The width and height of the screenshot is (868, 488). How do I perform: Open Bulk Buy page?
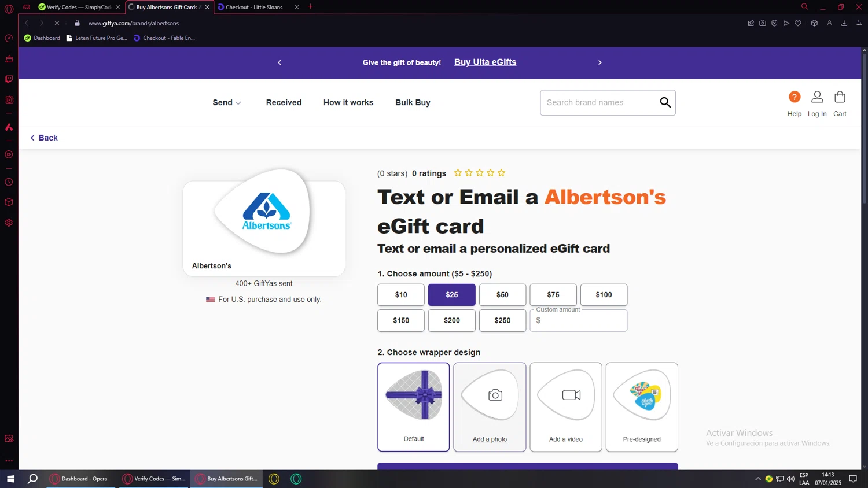coord(413,102)
